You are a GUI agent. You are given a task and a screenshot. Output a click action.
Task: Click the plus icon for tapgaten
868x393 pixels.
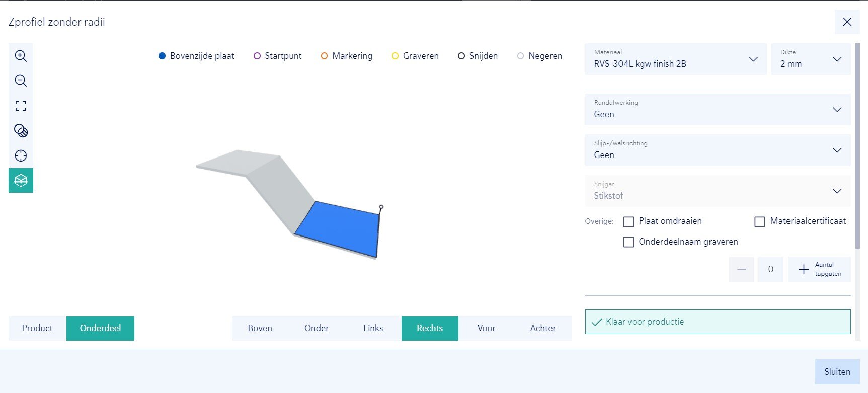coord(804,269)
